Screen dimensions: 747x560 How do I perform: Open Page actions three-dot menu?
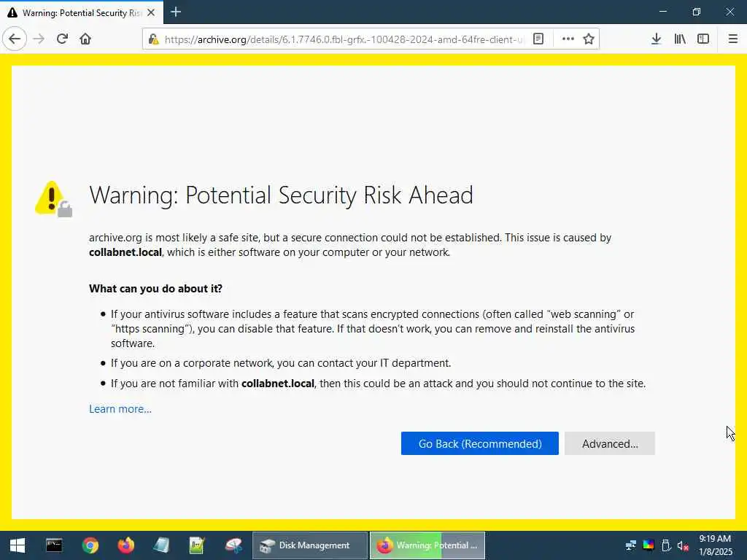(x=568, y=39)
